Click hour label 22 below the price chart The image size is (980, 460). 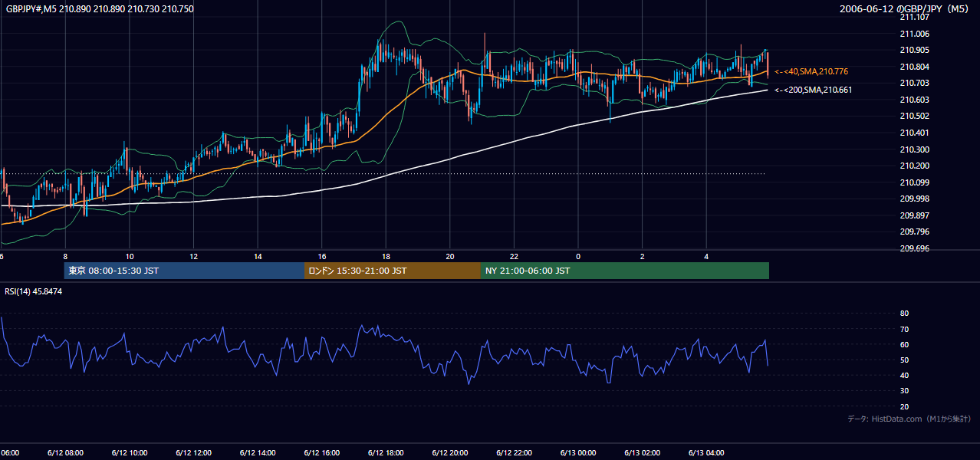coord(514,257)
